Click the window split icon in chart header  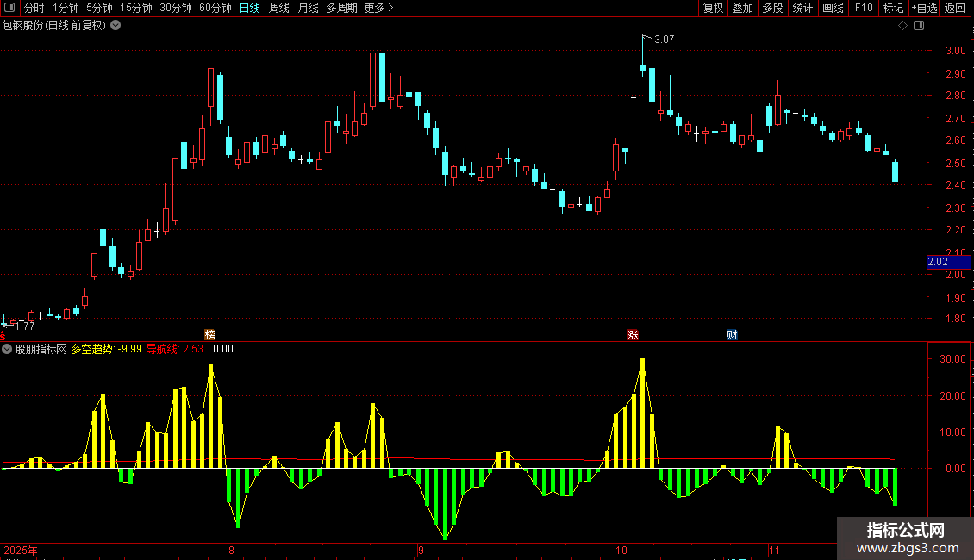click(919, 26)
